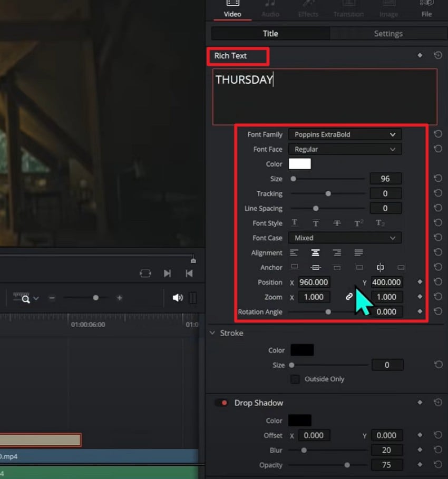Check the Outside Only stroke checkbox

(x=296, y=379)
